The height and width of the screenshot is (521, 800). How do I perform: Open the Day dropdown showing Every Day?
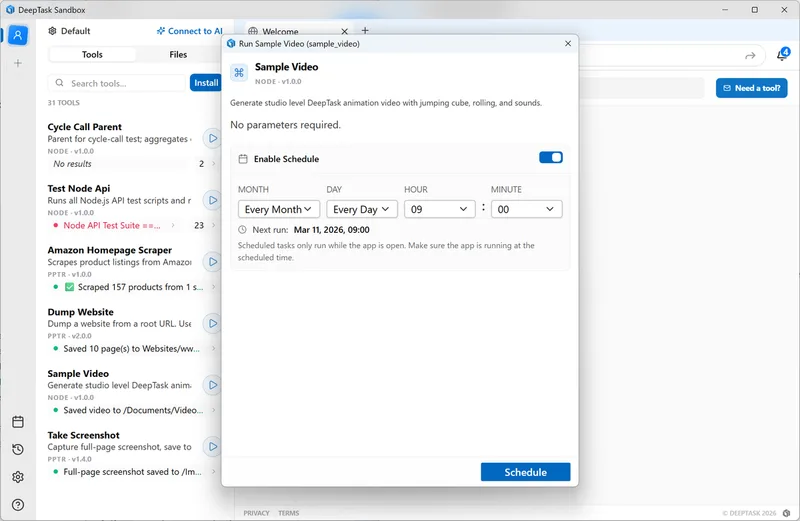pos(362,209)
